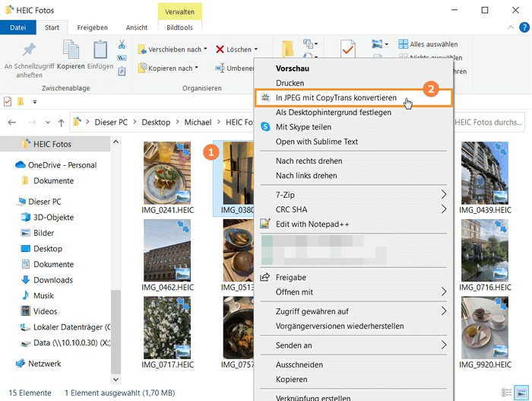Screen dimensions: 532x401
Task: Open Lokaler Datenträger drive in the sidebar
Action: pyautogui.click(x=65, y=327)
